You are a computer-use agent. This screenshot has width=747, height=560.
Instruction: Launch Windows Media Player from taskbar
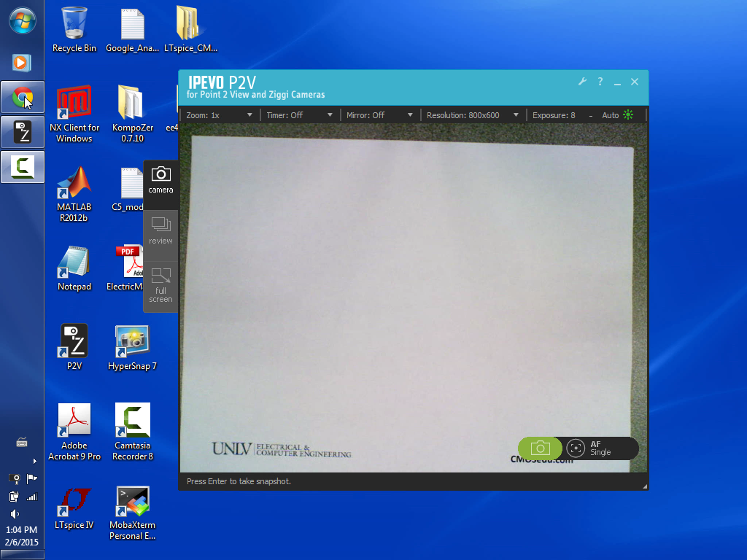tap(22, 63)
